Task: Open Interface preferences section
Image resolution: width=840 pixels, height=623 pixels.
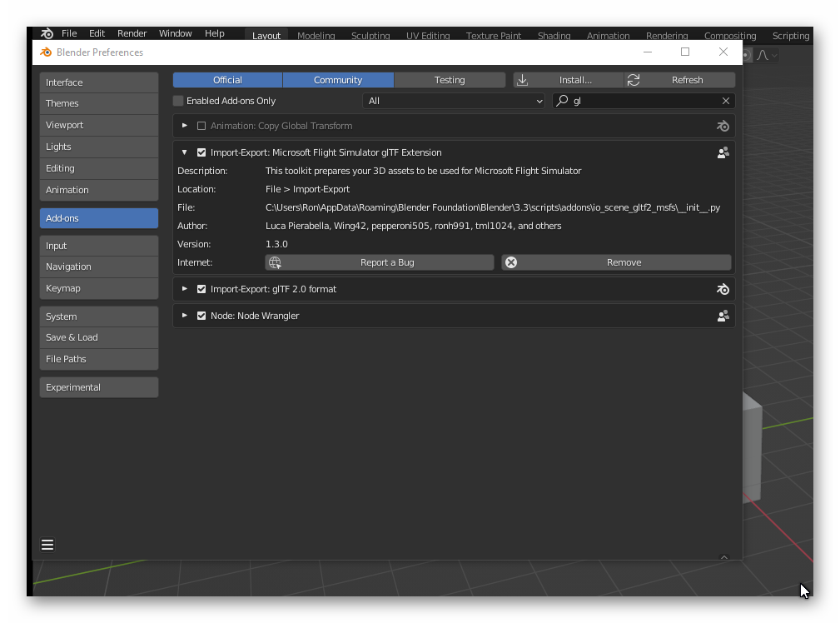Action: pos(99,82)
